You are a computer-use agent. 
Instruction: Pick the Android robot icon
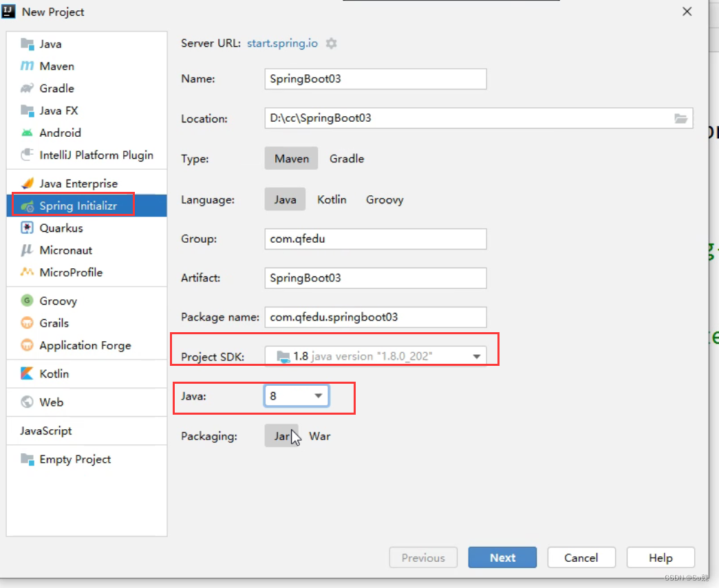click(x=27, y=133)
